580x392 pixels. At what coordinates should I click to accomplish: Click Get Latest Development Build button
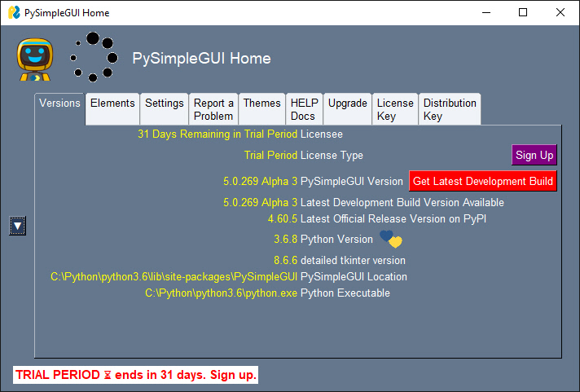click(x=483, y=181)
